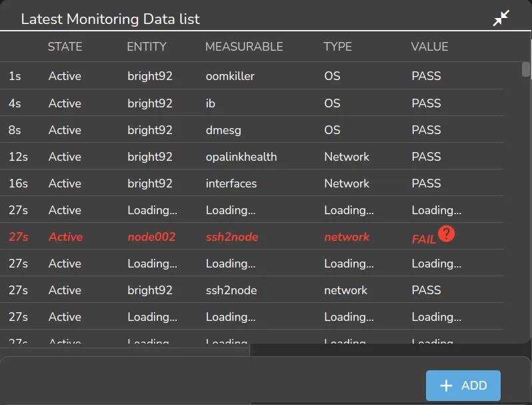
Task: Click the 1s age cell
Action: [x=15, y=76]
